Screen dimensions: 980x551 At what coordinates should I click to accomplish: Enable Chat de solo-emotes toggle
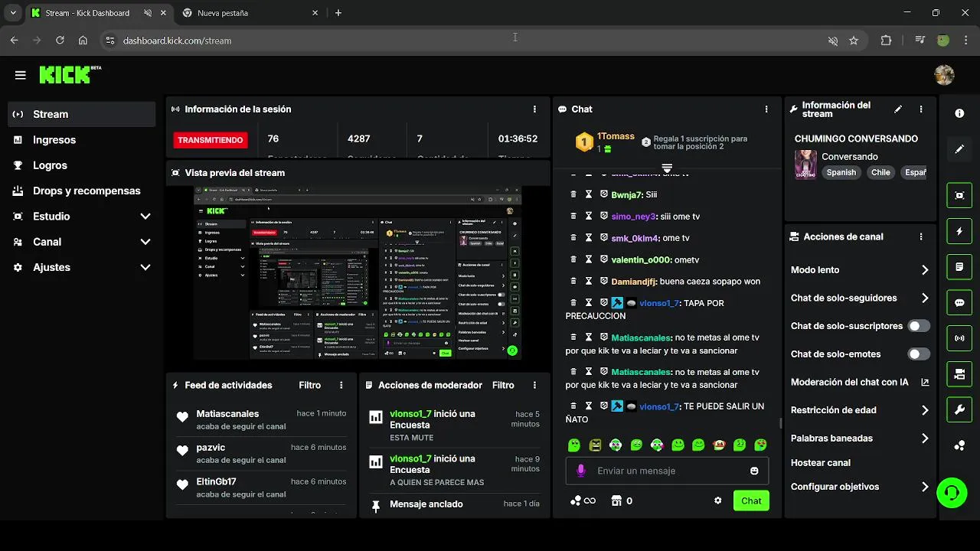pyautogui.click(x=919, y=354)
